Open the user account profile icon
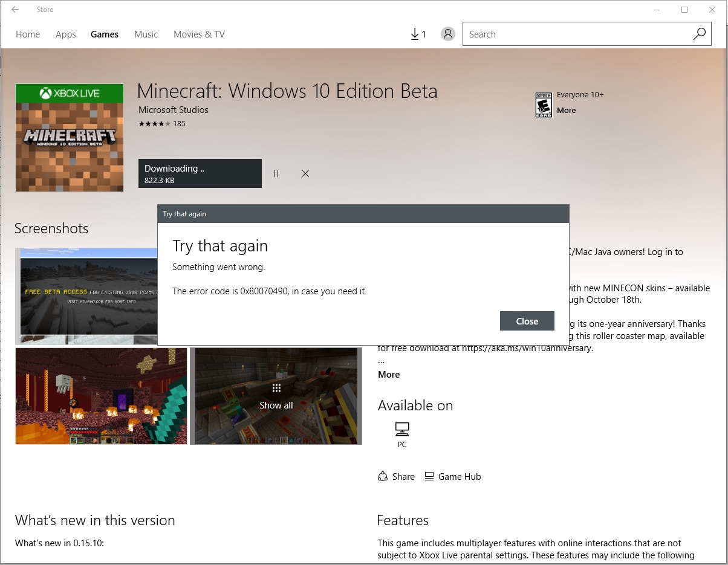 [447, 34]
